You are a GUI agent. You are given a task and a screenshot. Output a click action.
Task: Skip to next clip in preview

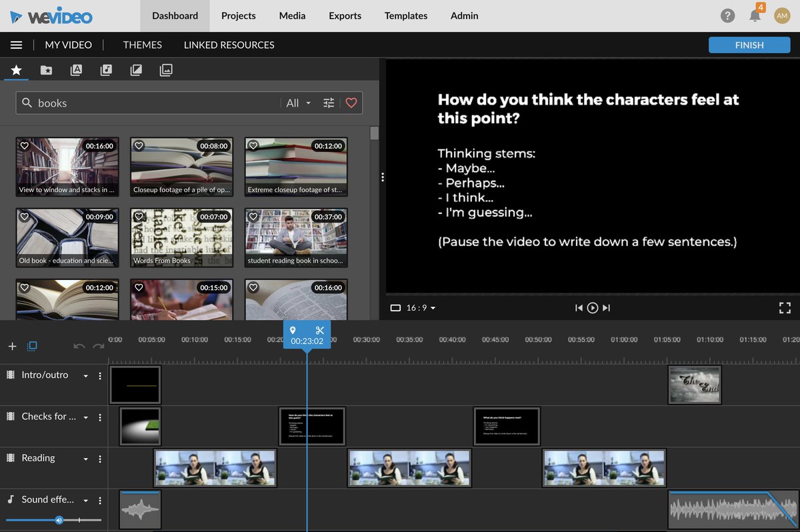pyautogui.click(x=606, y=307)
